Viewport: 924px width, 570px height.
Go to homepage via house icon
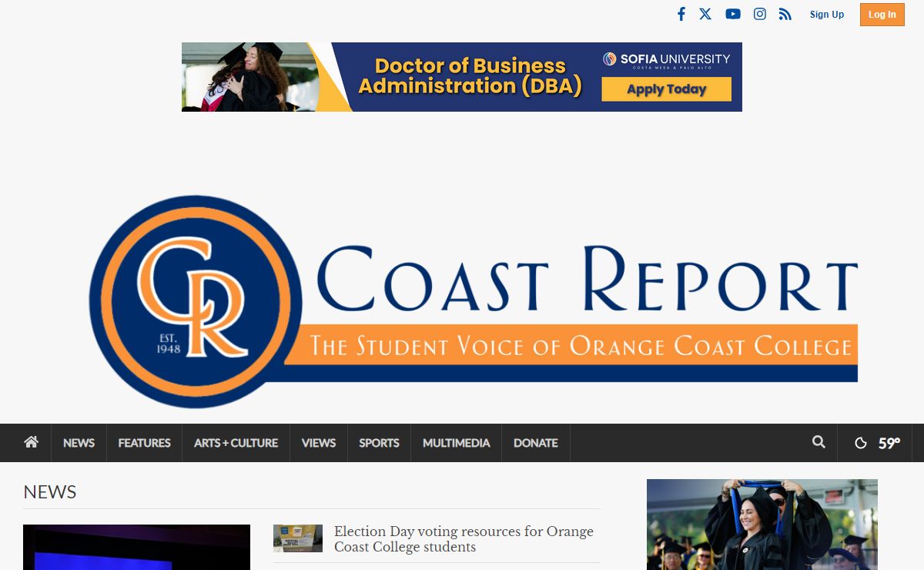coord(31,442)
